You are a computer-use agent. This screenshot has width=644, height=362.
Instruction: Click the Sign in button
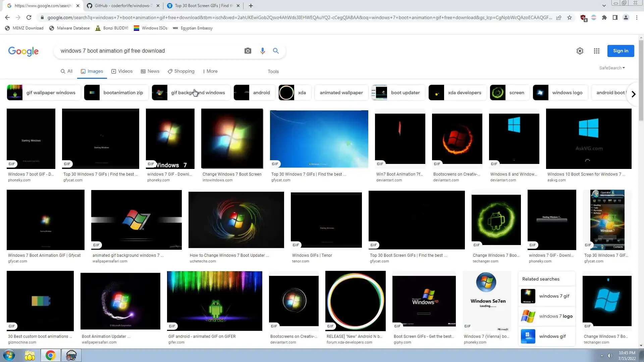tap(620, 51)
